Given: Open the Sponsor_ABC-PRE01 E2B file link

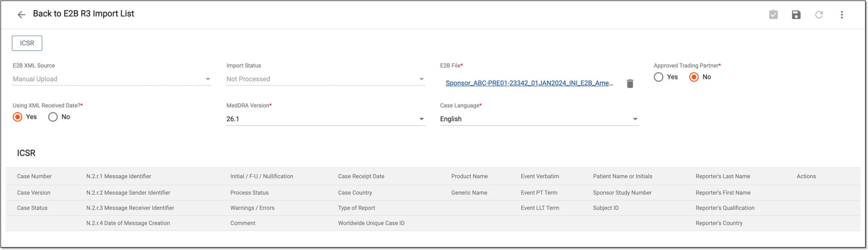Looking at the screenshot, I should 529,83.
